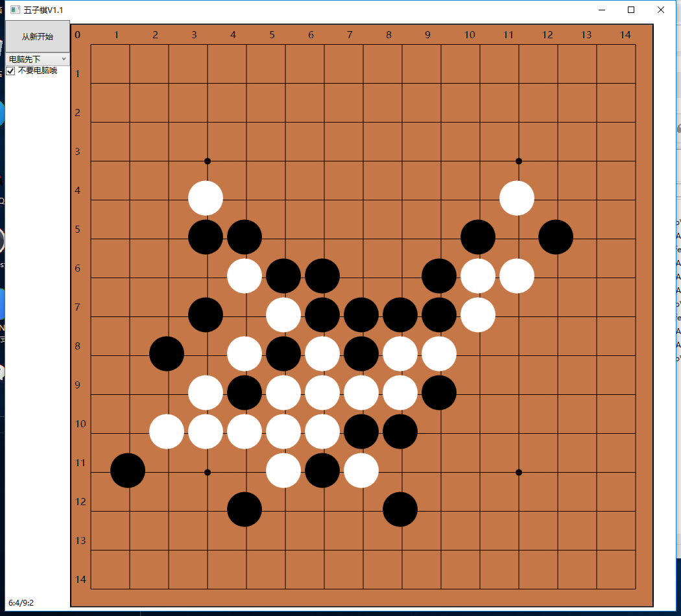Select the black stone at row 5 column 12
The height and width of the screenshot is (616, 681).
[555, 237]
